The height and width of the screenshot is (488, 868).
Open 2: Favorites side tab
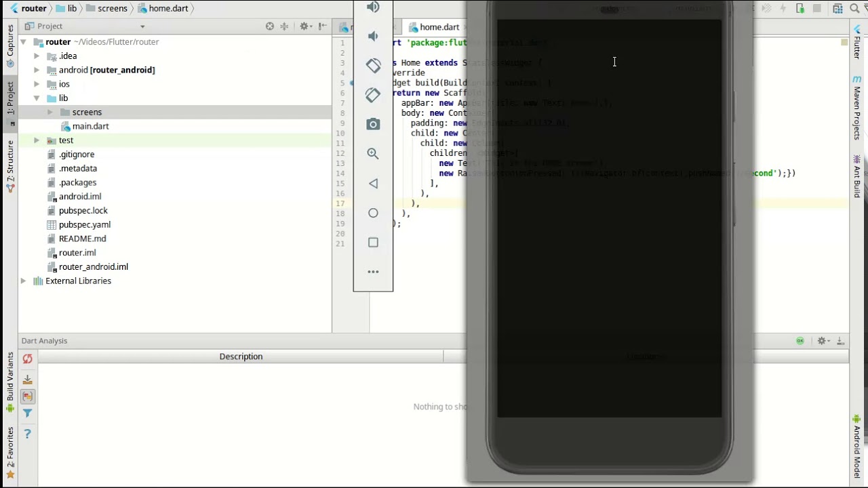coord(9,453)
